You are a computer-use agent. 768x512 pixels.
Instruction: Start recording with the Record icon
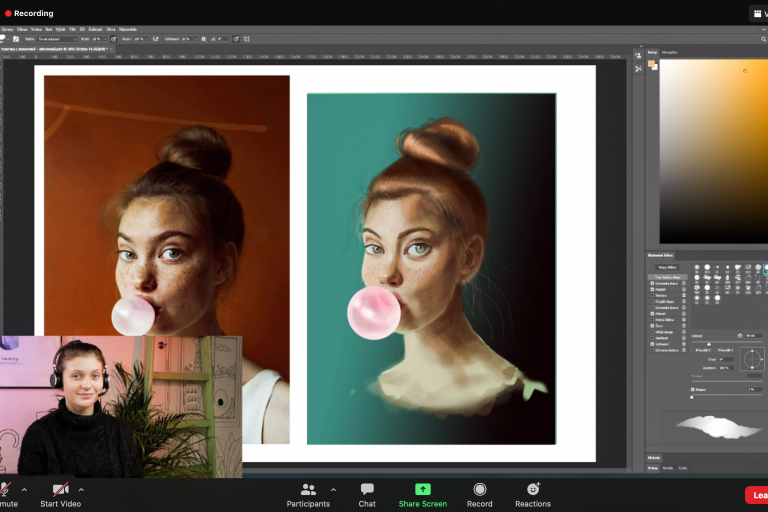pos(480,489)
